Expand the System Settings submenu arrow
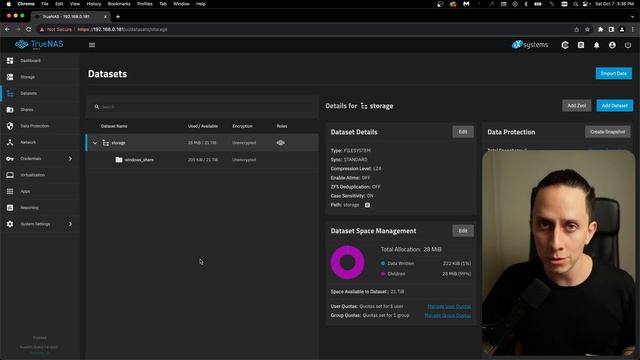640x360 pixels. tap(70, 224)
